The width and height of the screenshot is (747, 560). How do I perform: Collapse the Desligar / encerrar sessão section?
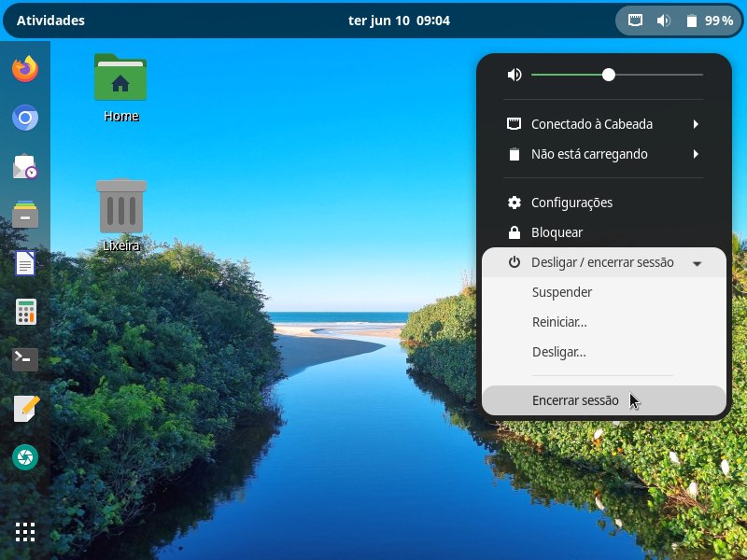[x=604, y=262]
